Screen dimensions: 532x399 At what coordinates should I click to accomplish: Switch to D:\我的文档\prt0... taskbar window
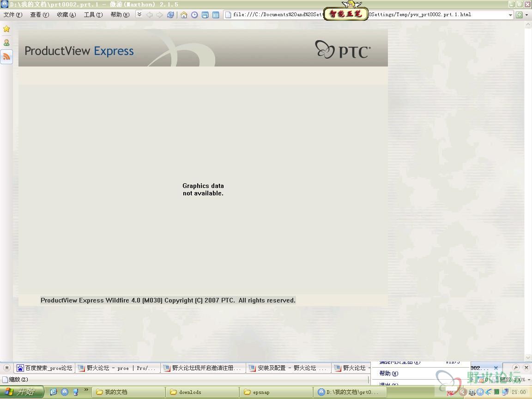coord(350,392)
